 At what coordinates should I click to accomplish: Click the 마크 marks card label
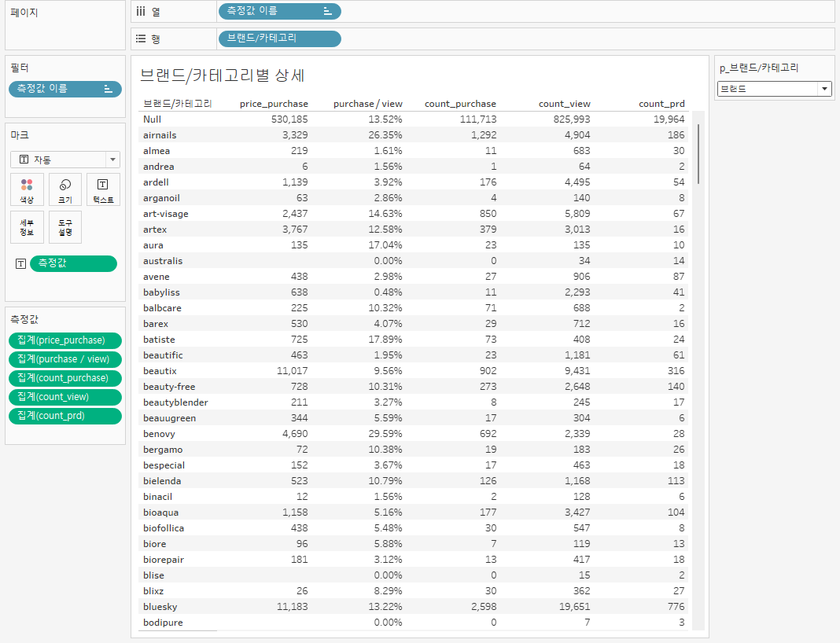(20, 135)
